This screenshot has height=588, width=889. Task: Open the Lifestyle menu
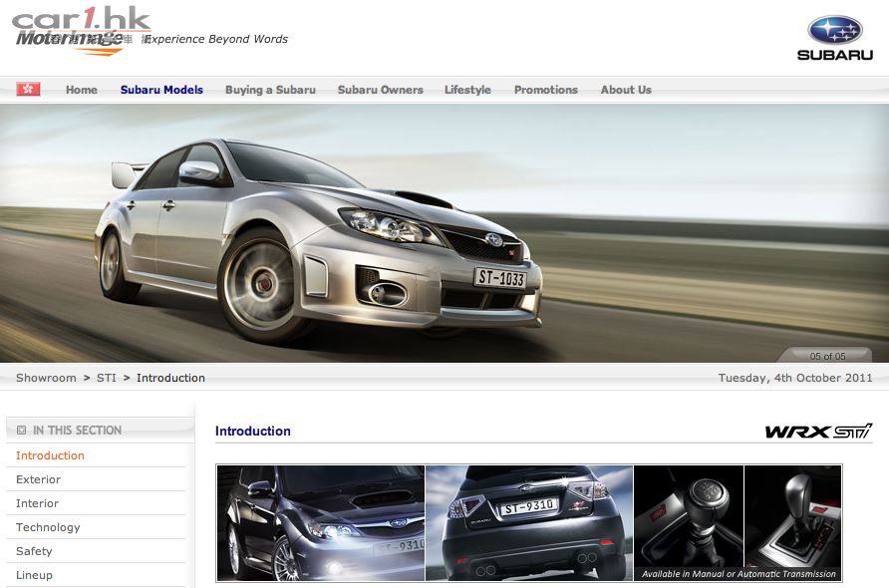tap(467, 90)
